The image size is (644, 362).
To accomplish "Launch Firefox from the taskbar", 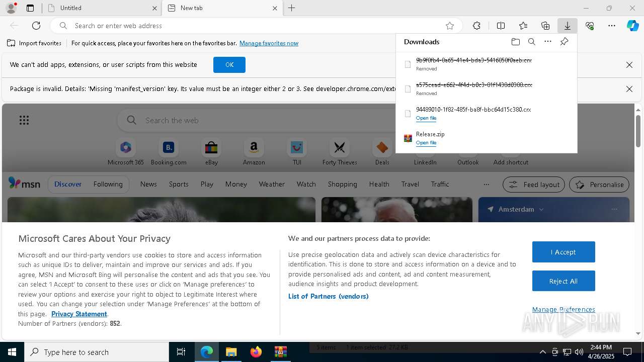I will coord(256,352).
